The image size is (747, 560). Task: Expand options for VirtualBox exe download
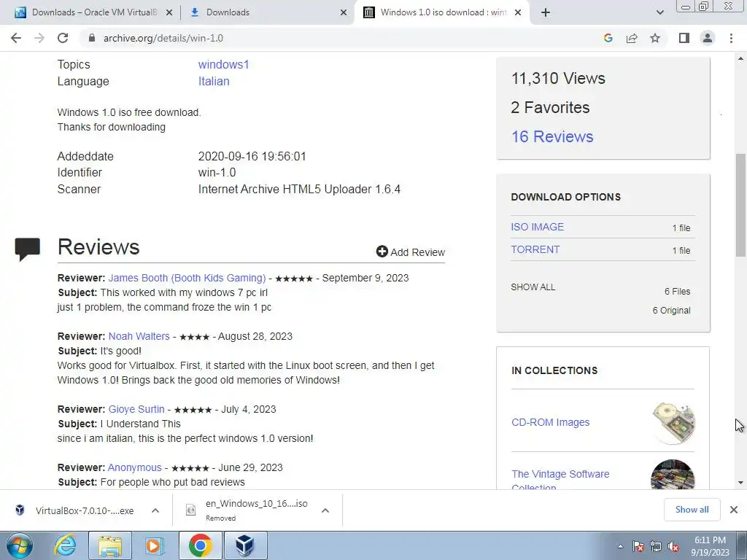(155, 510)
